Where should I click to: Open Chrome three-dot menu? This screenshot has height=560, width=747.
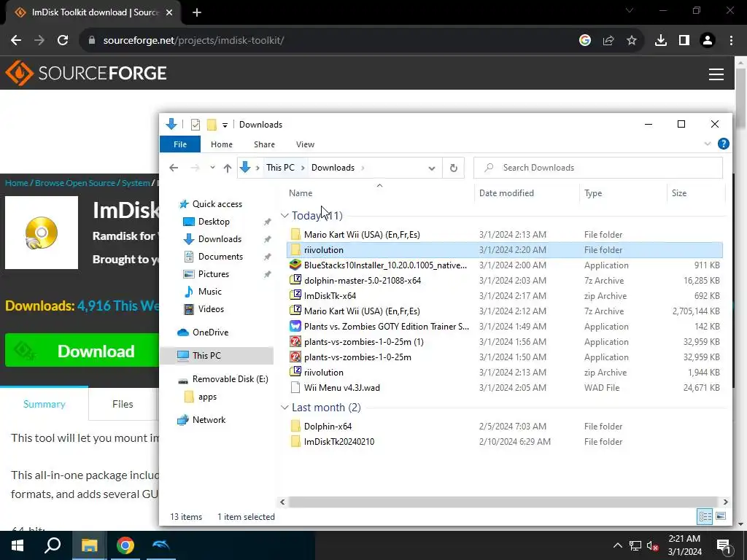click(x=731, y=41)
